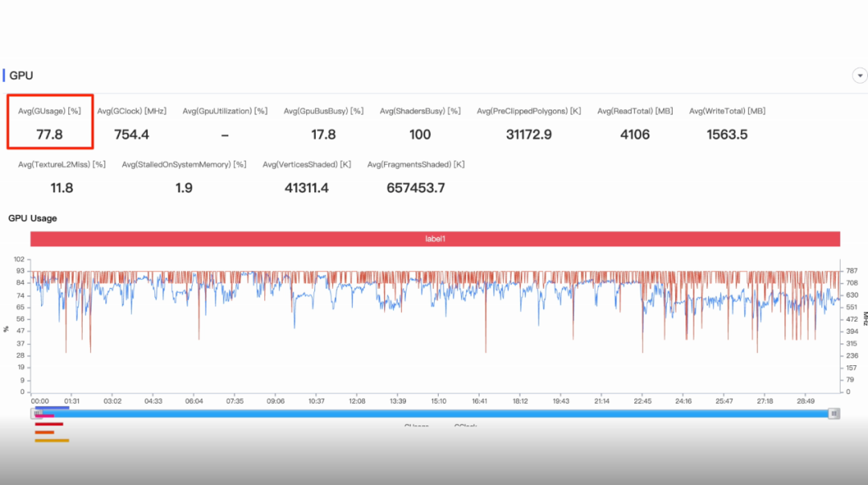The width and height of the screenshot is (868, 485).
Task: Select the Avg(GClock) MHz value 754.4
Action: 132,134
